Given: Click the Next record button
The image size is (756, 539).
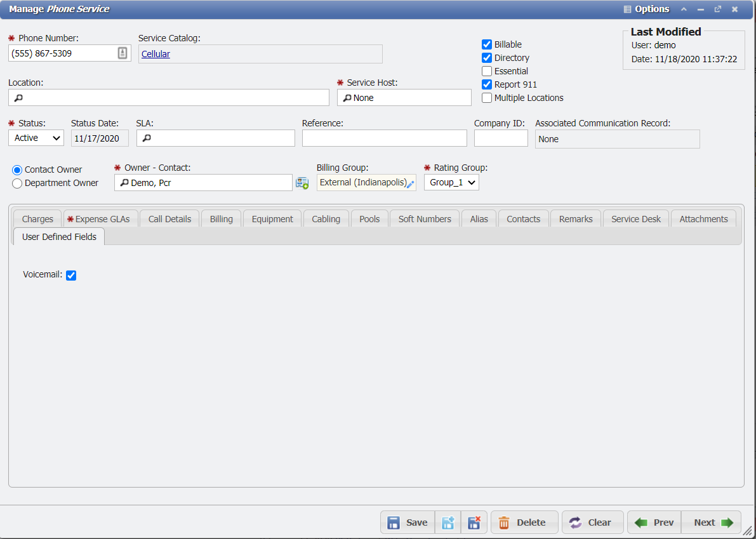Looking at the screenshot, I should 710,522.
